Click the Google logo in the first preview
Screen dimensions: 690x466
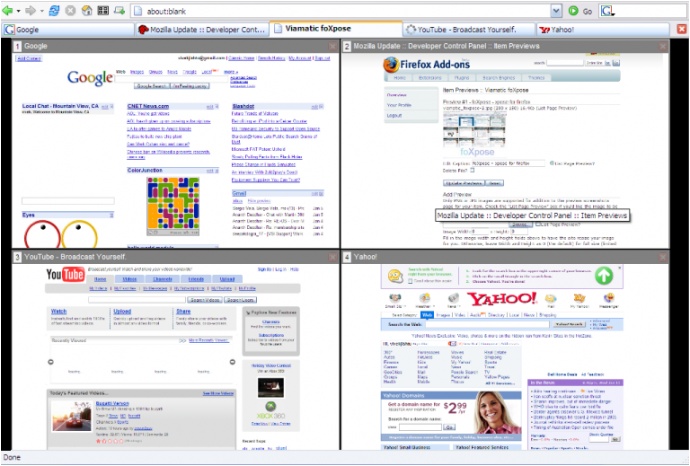pyautogui.click(x=90, y=78)
